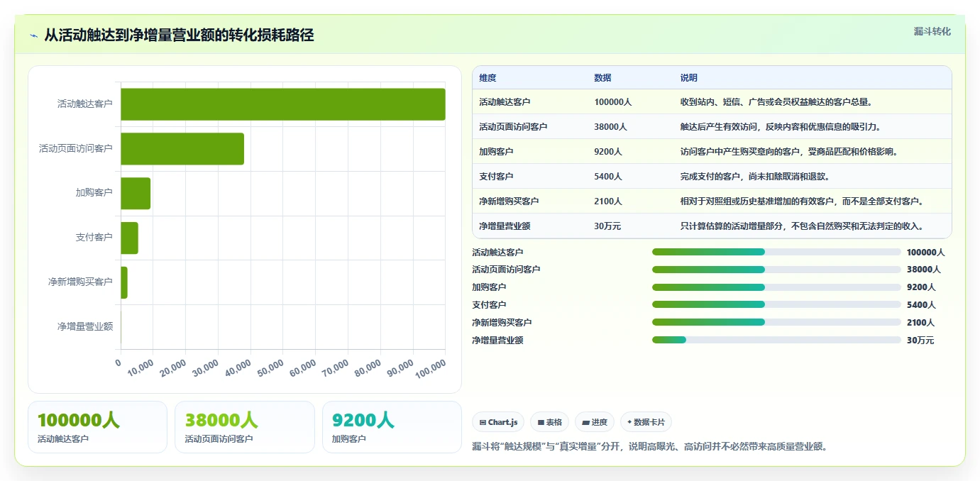Image resolution: width=980 pixels, height=481 pixels.
Task: Click progress value 38000人 beside its bar
Action: tap(924, 270)
